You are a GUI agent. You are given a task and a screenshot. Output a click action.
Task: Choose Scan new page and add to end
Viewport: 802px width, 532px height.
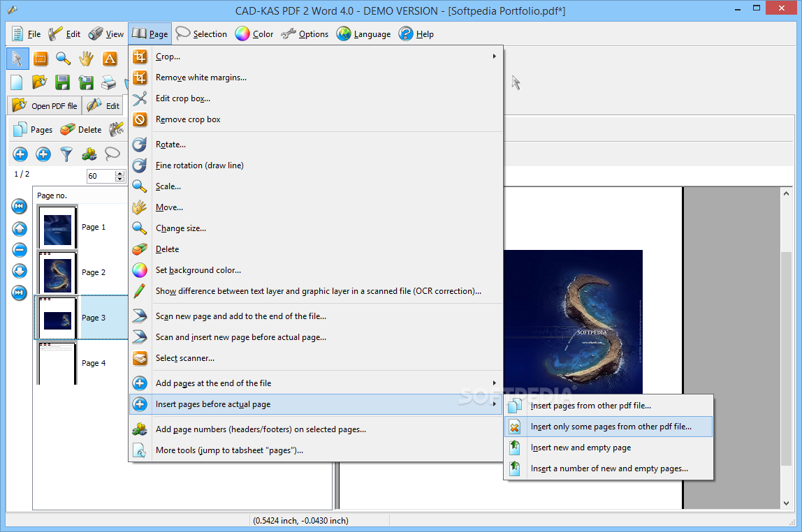[316, 316]
